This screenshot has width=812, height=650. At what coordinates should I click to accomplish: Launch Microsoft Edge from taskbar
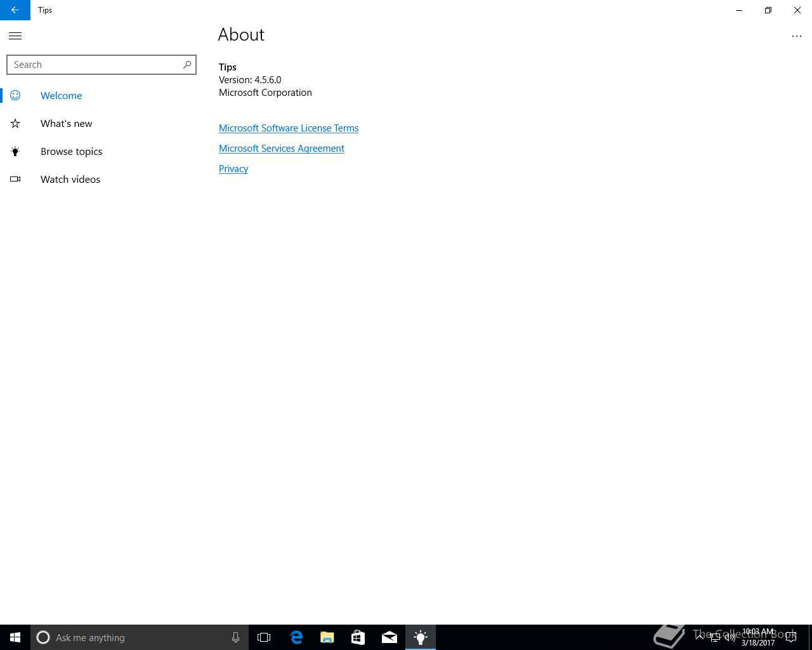(296, 637)
